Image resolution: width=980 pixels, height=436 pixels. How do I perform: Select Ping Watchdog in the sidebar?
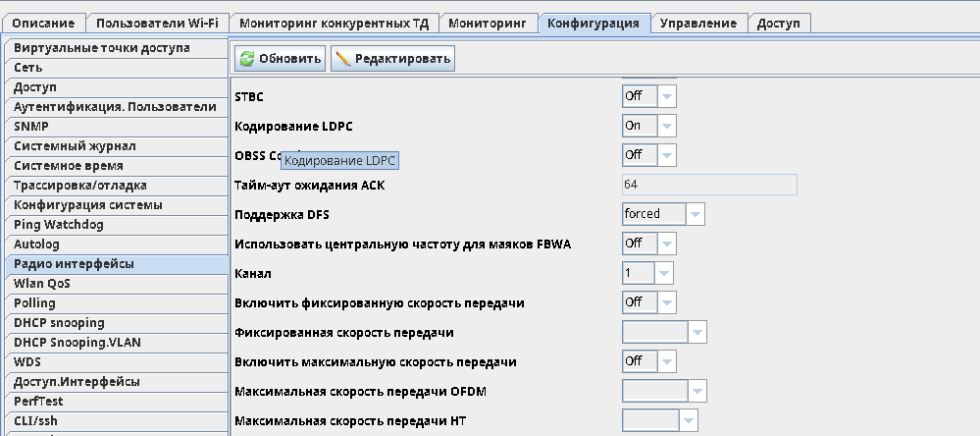point(59,225)
